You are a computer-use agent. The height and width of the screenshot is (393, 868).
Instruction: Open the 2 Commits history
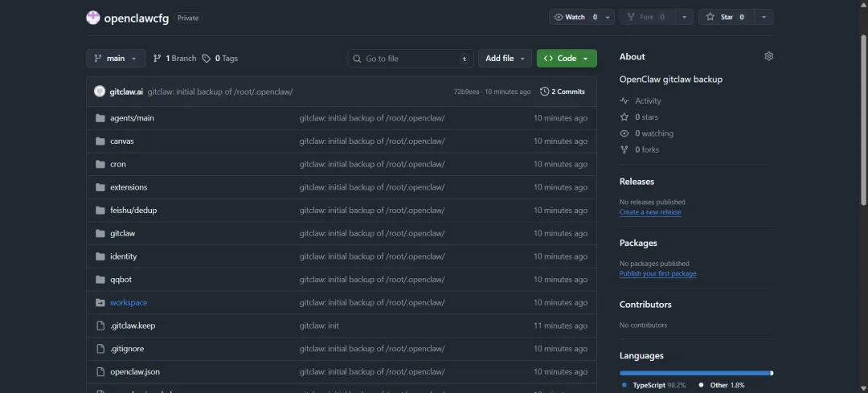point(563,92)
